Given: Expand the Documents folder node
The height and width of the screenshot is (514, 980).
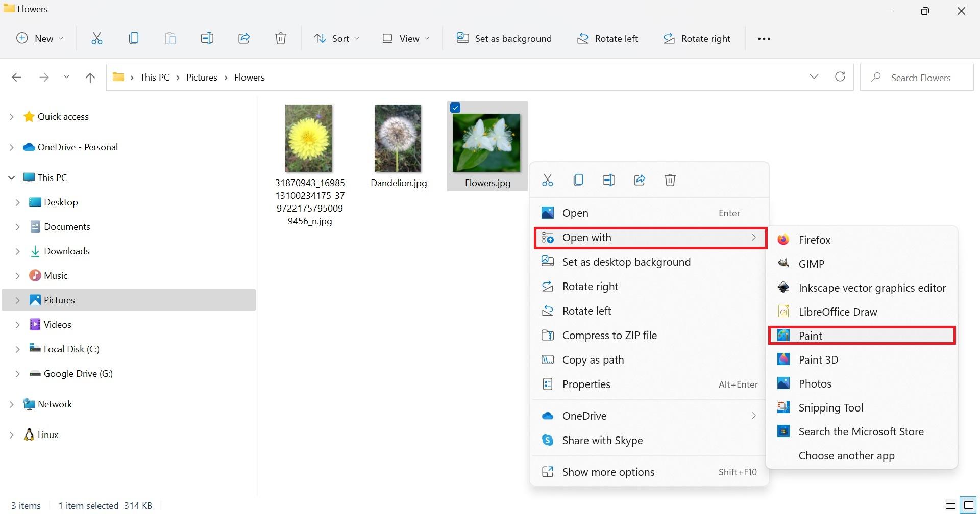Looking at the screenshot, I should click(17, 227).
